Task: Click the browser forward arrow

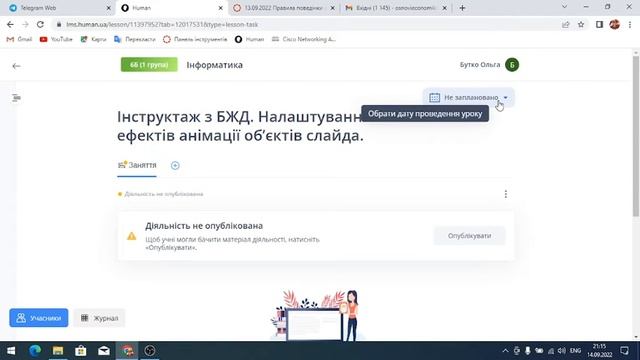Action: [x=25, y=24]
